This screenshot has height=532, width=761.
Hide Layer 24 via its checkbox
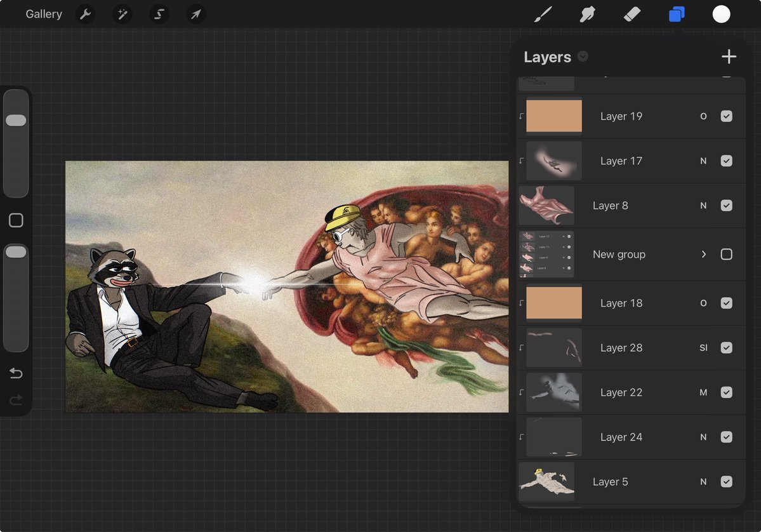pos(726,437)
